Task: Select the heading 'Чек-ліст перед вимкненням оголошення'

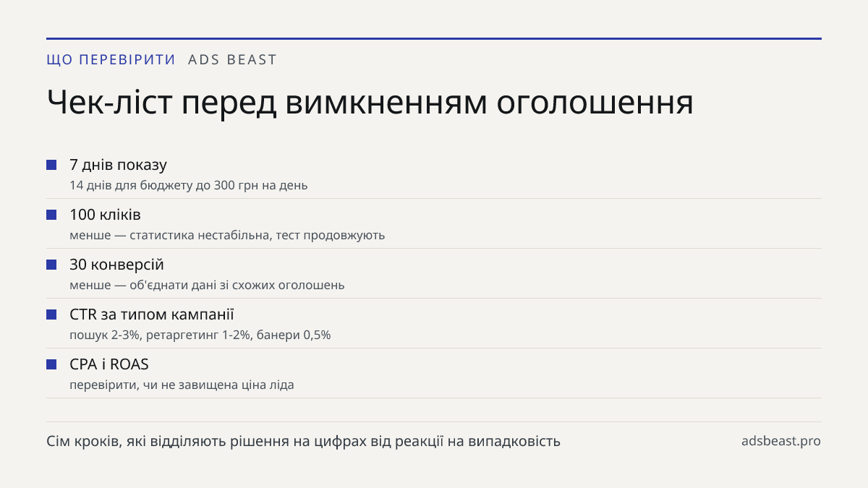Action: click(370, 103)
